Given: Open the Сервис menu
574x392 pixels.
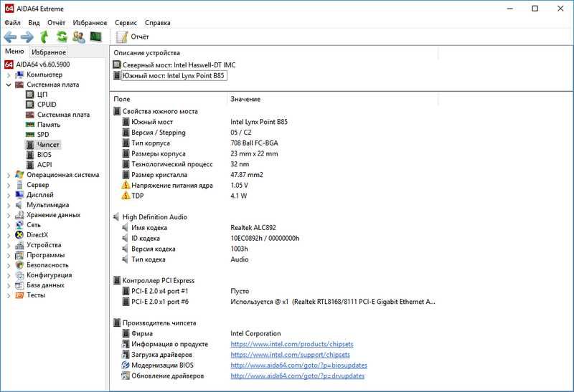Looking at the screenshot, I should click(126, 23).
